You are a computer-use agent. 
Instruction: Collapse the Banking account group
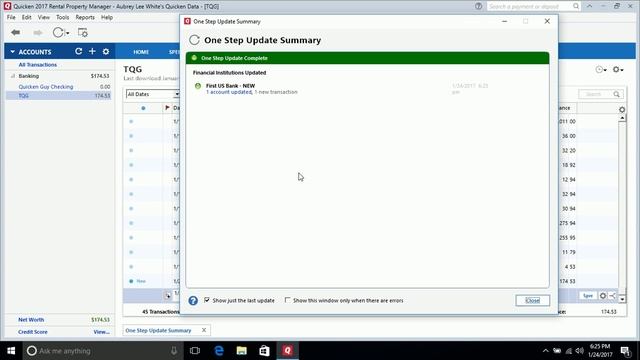pyautogui.click(x=13, y=76)
